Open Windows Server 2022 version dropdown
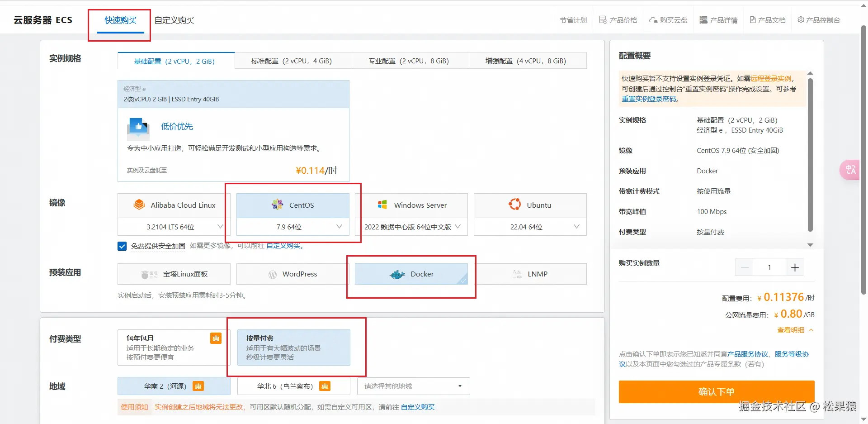Viewport: 868px width, 424px height. (x=411, y=227)
